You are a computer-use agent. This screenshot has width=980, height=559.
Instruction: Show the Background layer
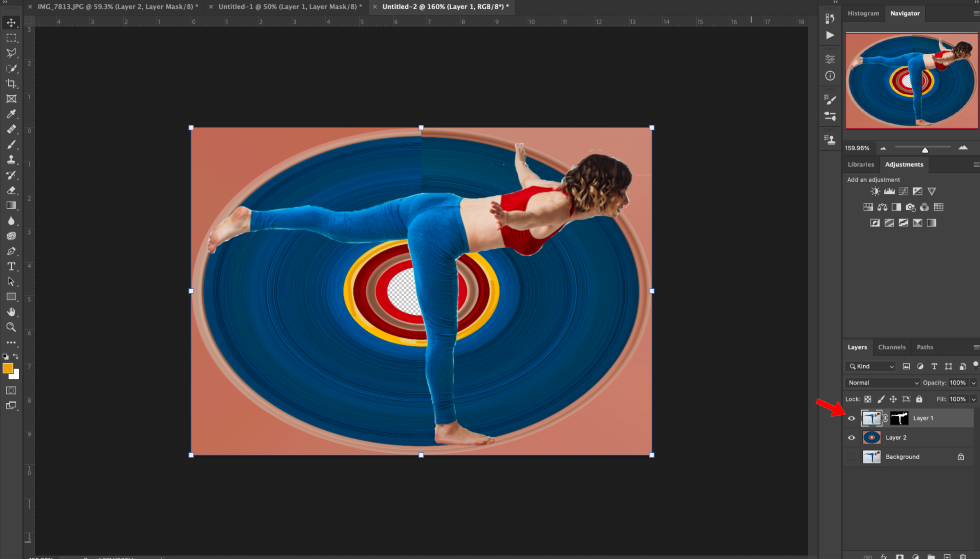[851, 456]
